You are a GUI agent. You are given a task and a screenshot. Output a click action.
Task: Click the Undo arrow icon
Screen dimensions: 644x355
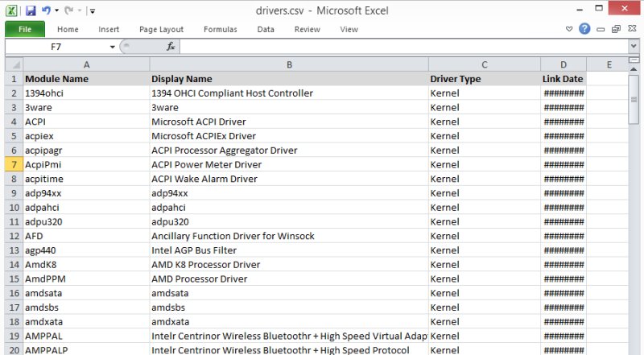tap(46, 10)
